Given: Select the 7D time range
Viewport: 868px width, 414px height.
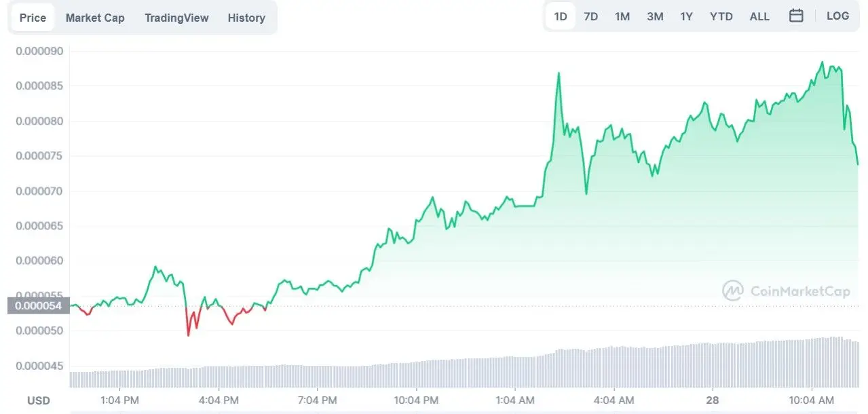Looking at the screenshot, I should (x=591, y=16).
